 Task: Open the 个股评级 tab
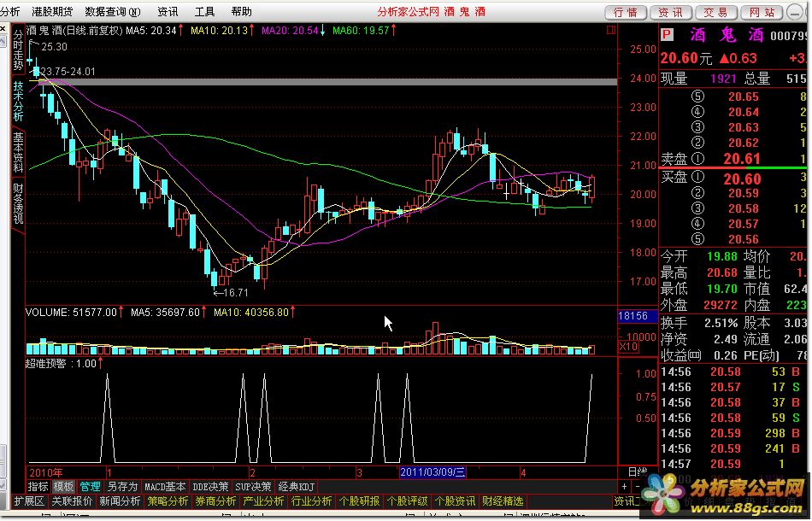(x=407, y=501)
